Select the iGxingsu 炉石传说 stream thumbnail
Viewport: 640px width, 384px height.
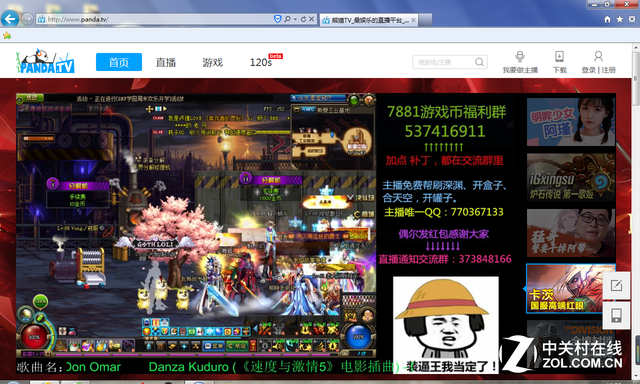click(571, 178)
